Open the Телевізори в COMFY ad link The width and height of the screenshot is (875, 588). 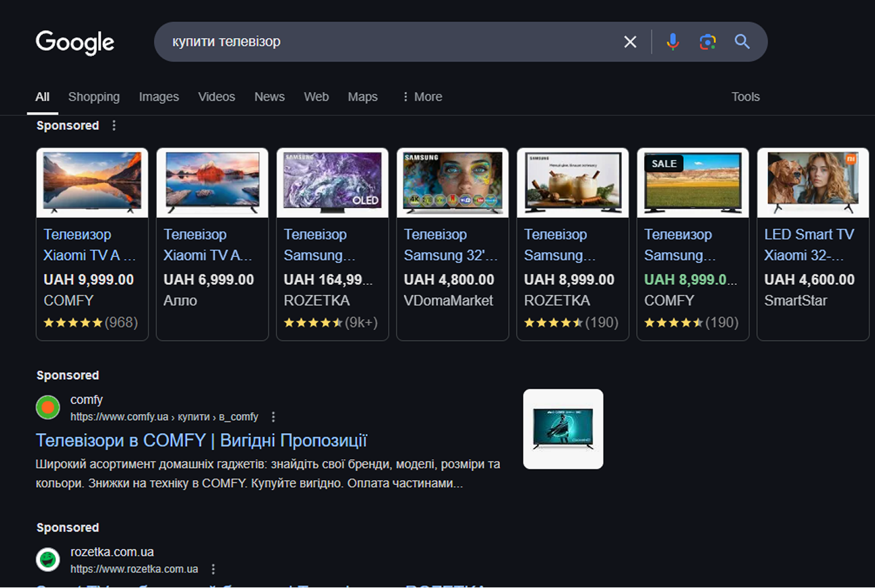201,440
